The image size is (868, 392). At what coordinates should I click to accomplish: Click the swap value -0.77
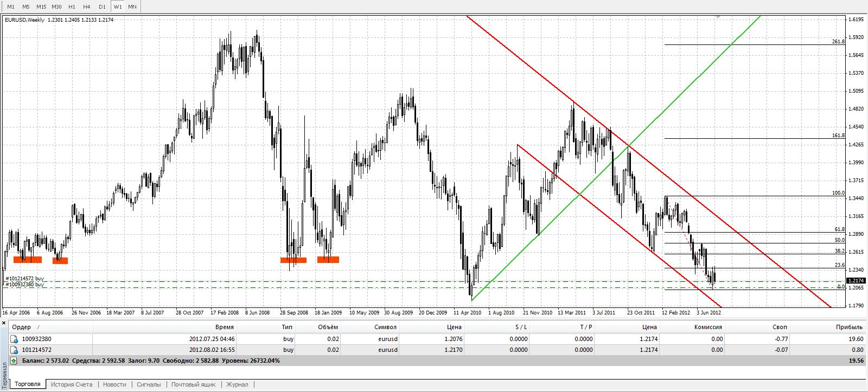coord(781,339)
